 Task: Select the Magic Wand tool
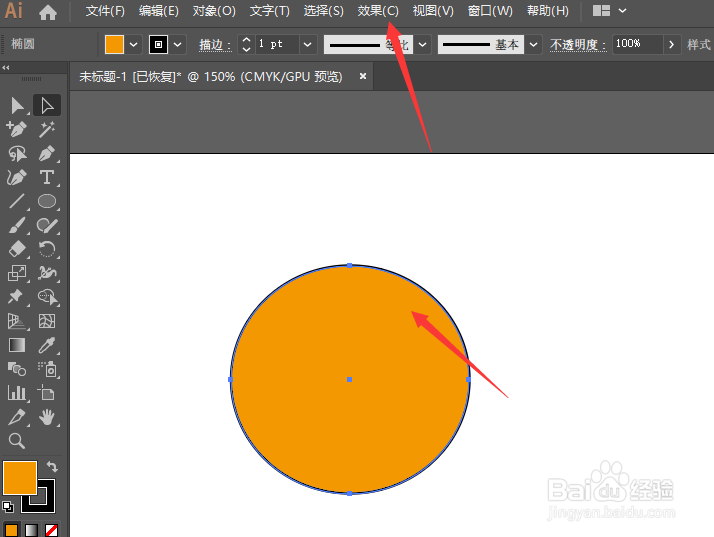(x=46, y=129)
